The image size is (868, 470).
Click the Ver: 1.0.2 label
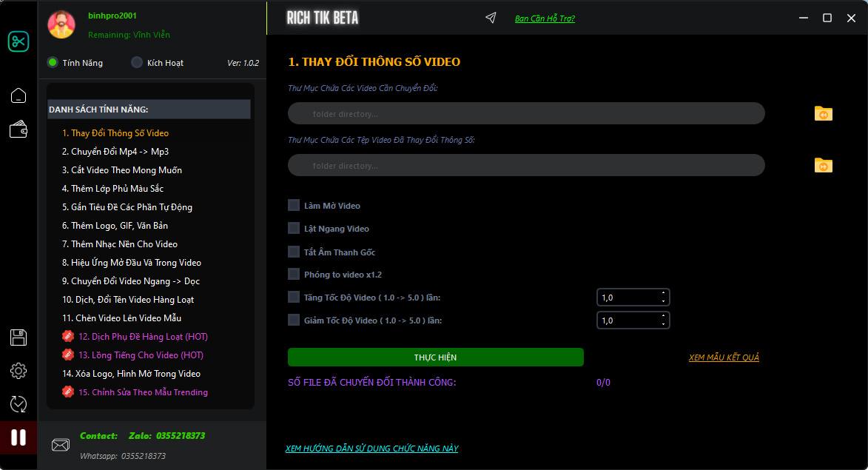tap(243, 63)
